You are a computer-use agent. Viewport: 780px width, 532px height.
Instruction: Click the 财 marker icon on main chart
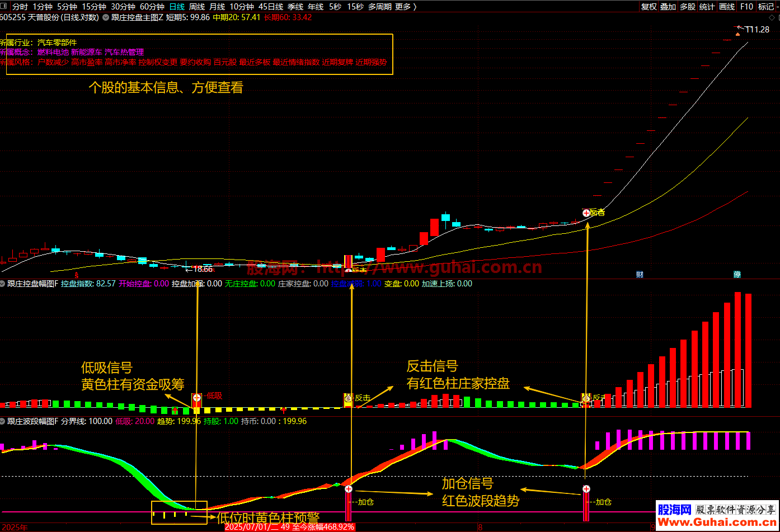click(x=640, y=274)
